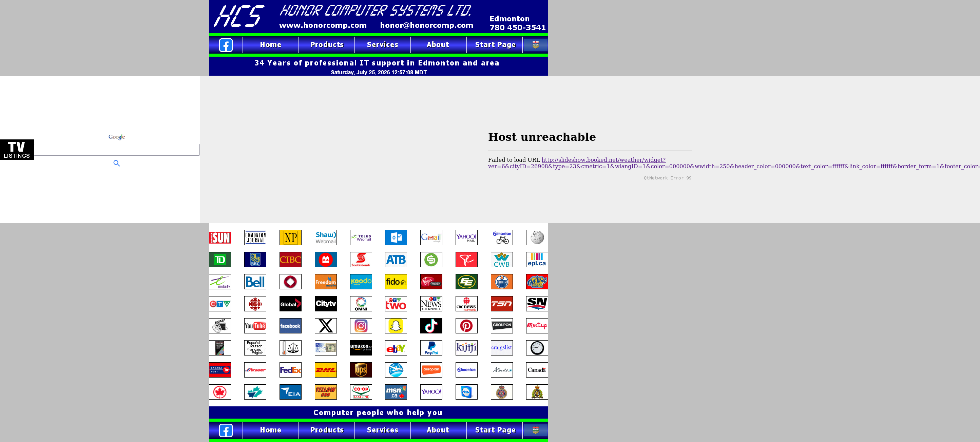The width and height of the screenshot is (980, 442).
Task: Open Home in the top navigation bar
Action: pos(270,45)
